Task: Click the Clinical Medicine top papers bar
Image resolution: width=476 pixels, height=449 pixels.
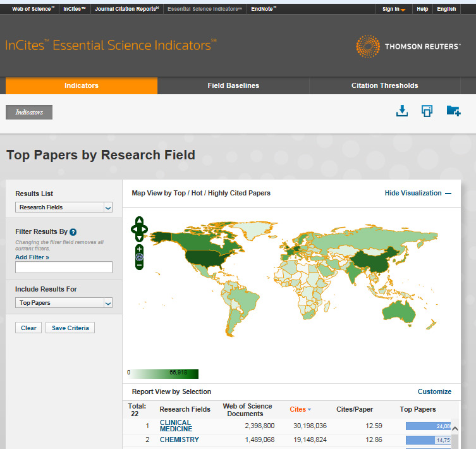Action: (428, 426)
